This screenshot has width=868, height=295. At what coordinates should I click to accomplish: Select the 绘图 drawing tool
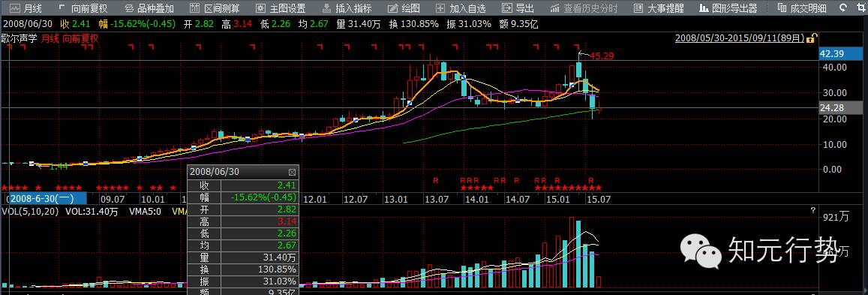coord(404,8)
